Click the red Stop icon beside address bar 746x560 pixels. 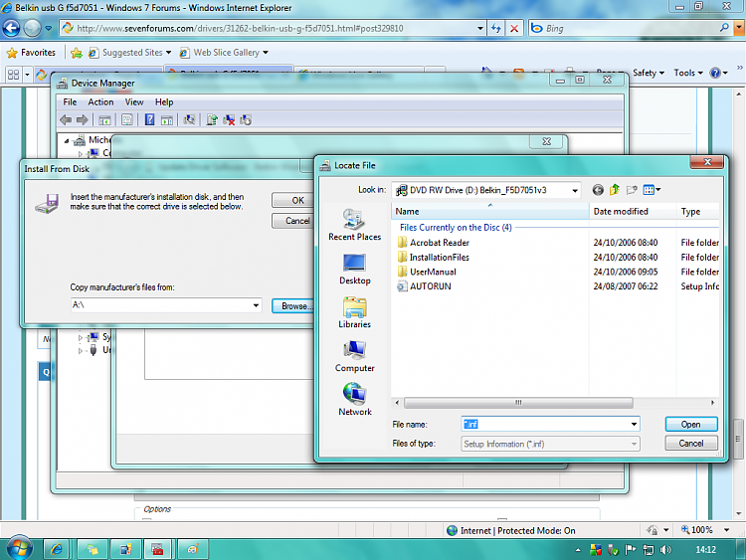514,29
